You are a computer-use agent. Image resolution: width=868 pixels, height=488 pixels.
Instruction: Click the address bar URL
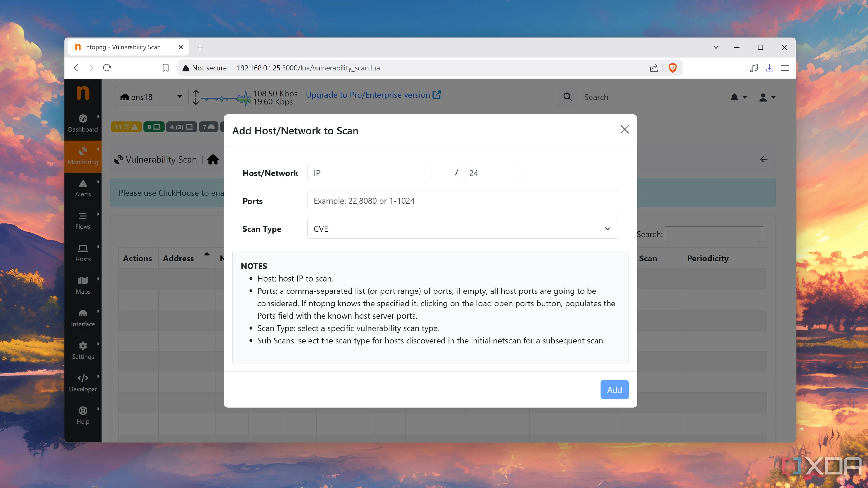point(308,68)
